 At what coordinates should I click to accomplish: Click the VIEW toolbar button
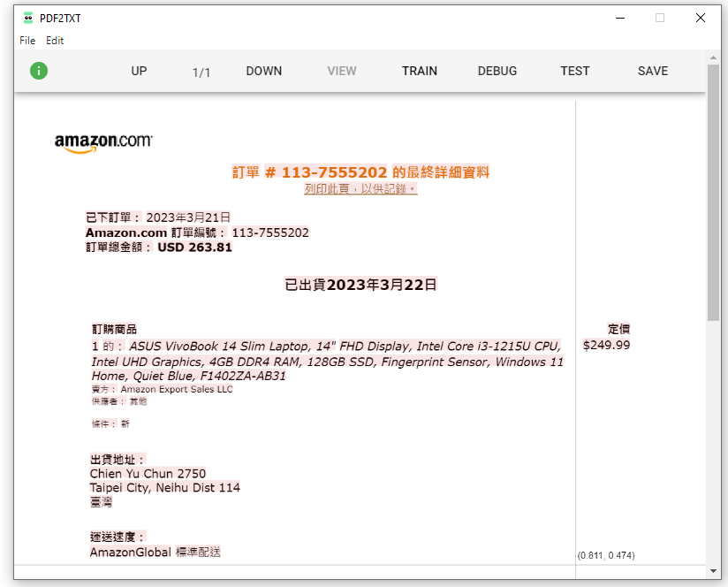coord(342,71)
